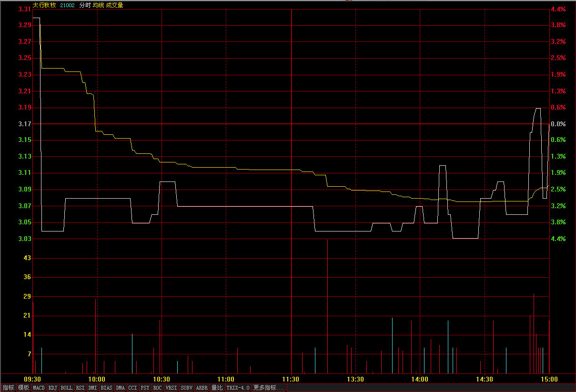Select the TRIX-4.0 indicator tab
The height and width of the screenshot is (392, 576).
tap(238, 388)
